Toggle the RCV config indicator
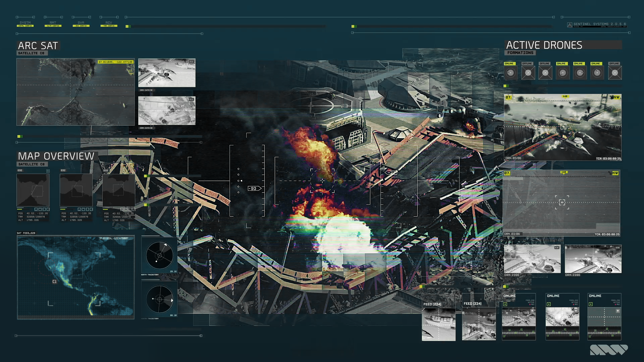Screen dimensions: 644x362 pos(109,26)
